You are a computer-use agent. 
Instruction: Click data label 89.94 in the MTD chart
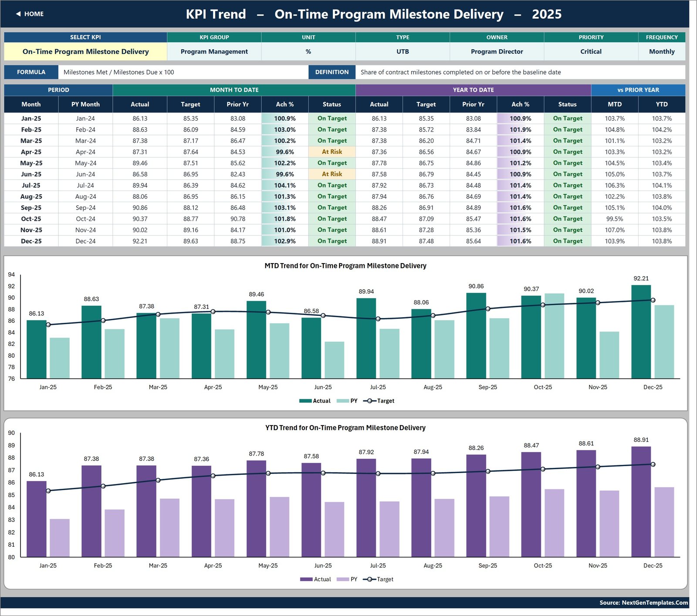pos(366,291)
